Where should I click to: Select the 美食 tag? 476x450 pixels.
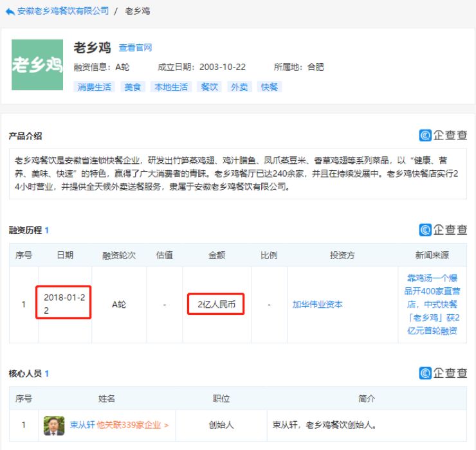tap(133, 87)
